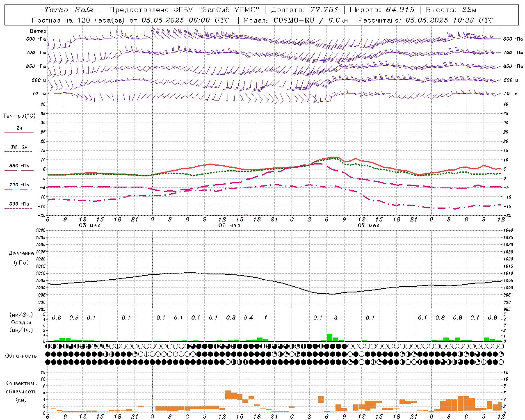
Task: Click the longitude value Долгота: 77.751
Action: 305,10
